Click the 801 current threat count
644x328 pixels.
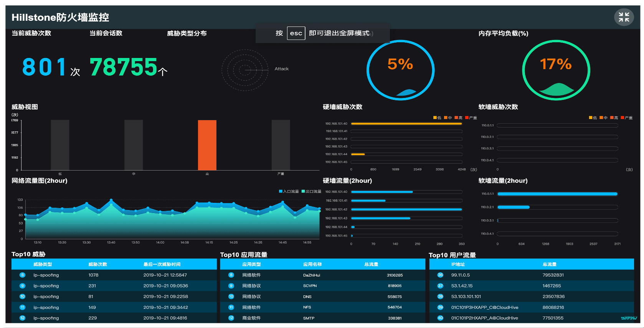(x=45, y=67)
